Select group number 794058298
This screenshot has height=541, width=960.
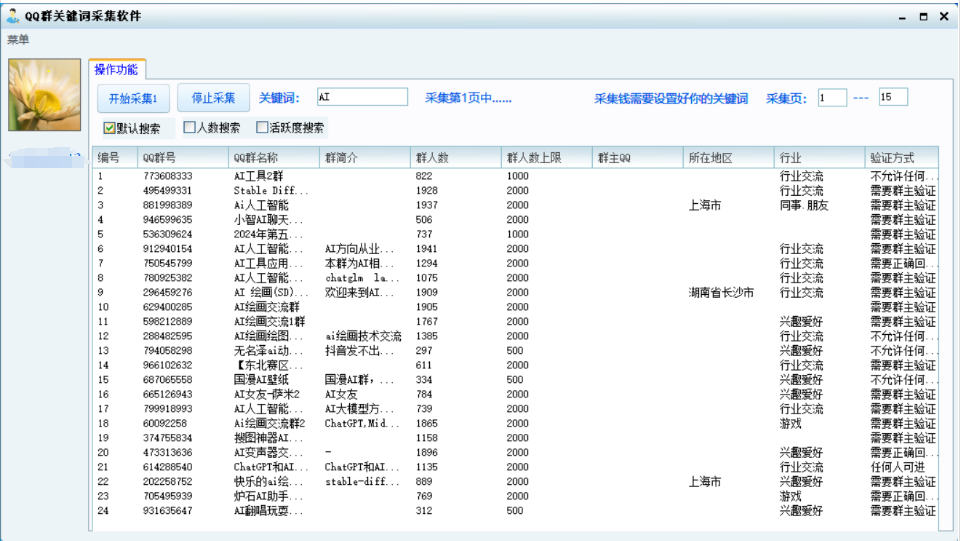[x=168, y=351]
